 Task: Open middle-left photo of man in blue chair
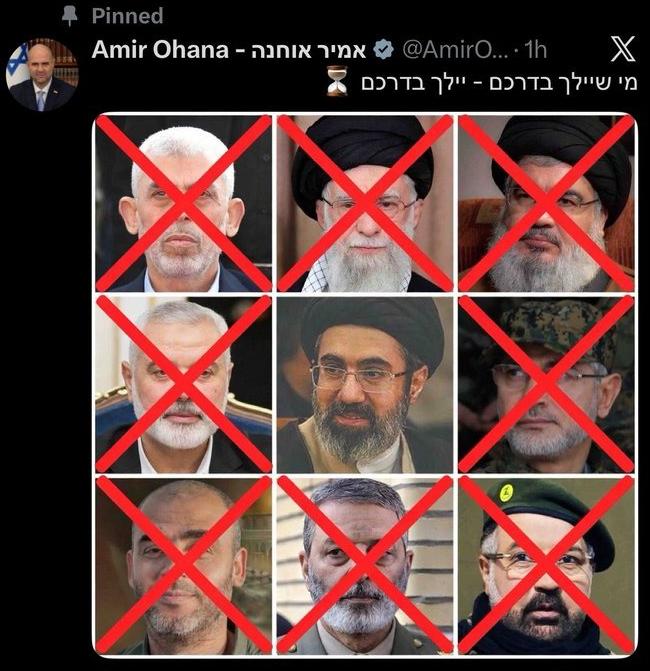tap(184, 385)
